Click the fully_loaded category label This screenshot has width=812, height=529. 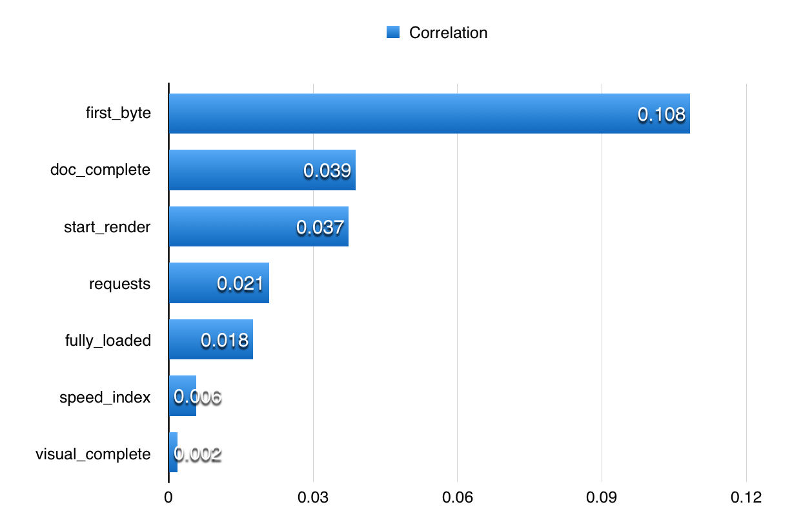(x=108, y=340)
